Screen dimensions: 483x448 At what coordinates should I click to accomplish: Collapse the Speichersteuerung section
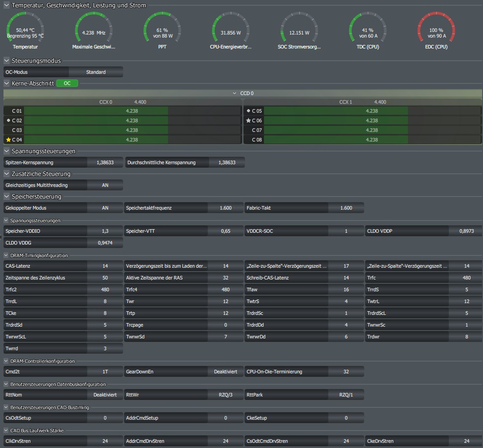pos(7,196)
